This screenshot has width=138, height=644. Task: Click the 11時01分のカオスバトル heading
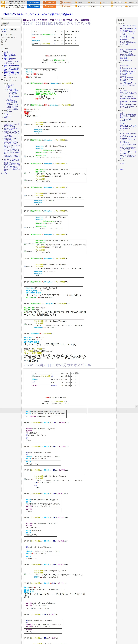pyautogui.click(x=57, y=24)
